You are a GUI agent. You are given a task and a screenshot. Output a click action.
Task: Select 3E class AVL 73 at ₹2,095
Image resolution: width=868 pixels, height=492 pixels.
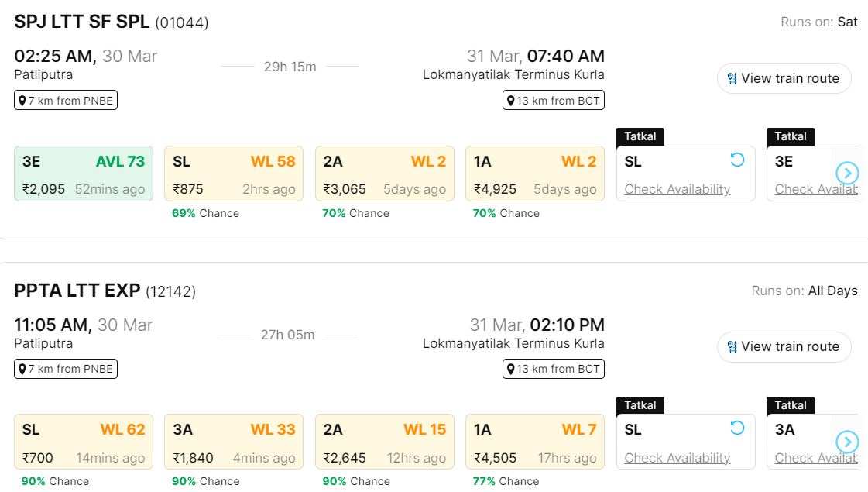(x=84, y=174)
